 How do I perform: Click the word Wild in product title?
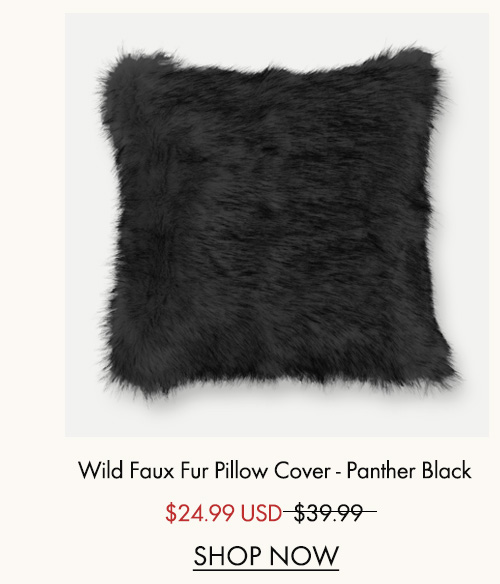[x=100, y=470]
